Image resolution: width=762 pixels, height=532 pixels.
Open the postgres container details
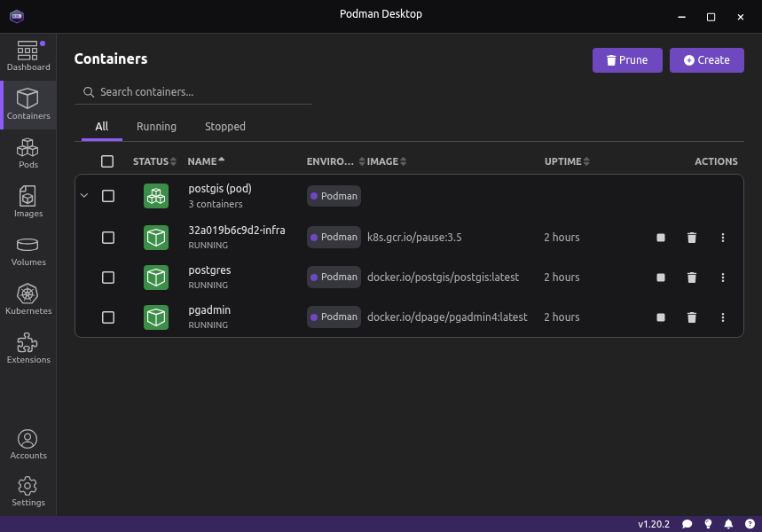coord(209,270)
